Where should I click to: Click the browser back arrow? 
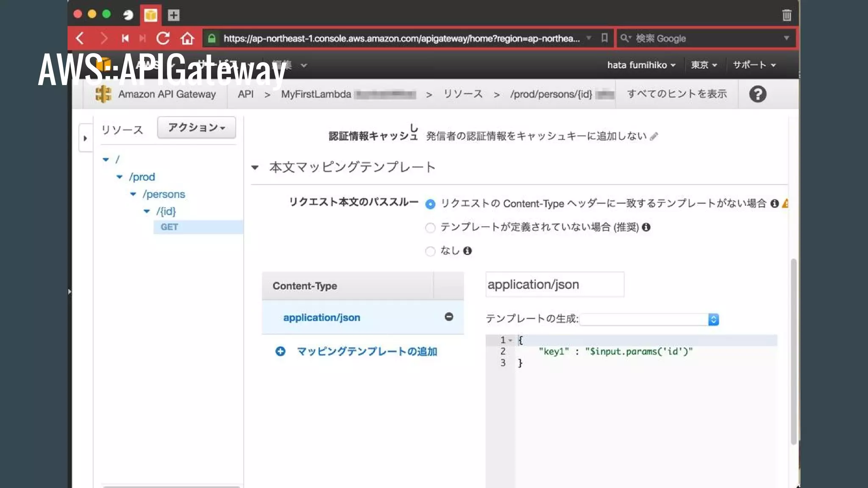[x=80, y=38]
